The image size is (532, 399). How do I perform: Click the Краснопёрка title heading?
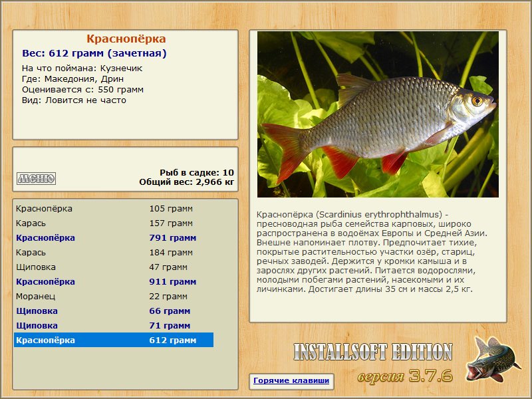click(126, 39)
